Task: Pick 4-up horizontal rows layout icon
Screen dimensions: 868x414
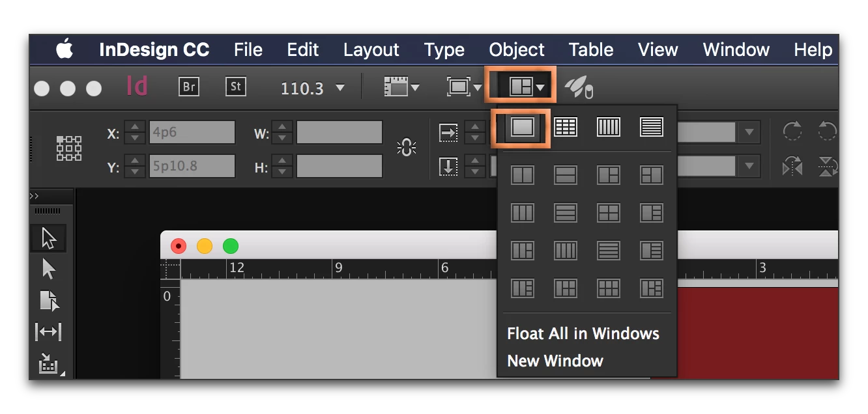Action: click(x=608, y=251)
